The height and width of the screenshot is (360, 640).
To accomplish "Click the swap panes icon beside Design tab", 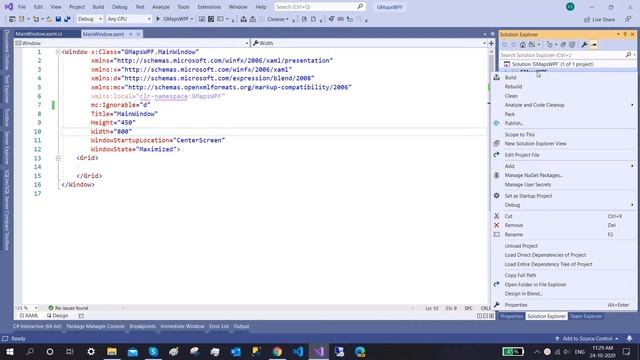I will 81,316.
